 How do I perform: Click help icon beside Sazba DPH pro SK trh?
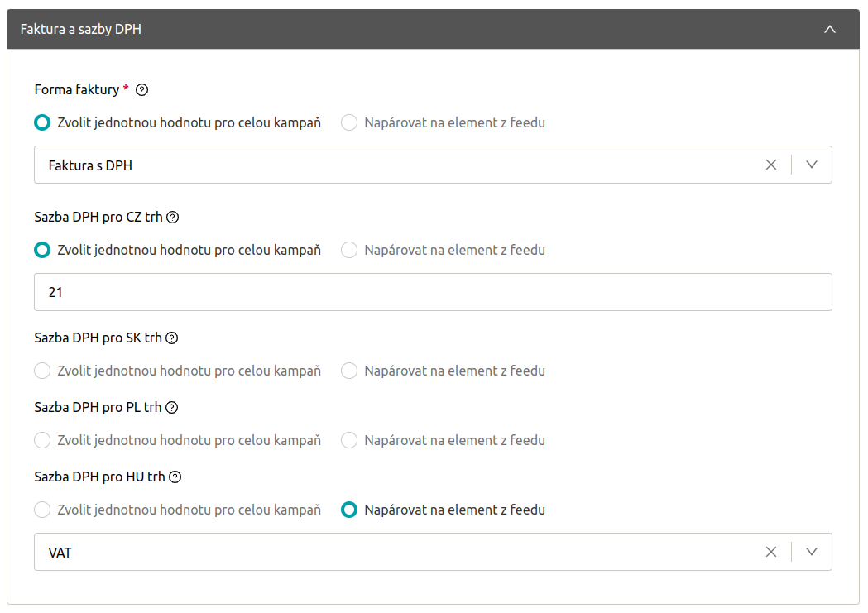pos(172,338)
